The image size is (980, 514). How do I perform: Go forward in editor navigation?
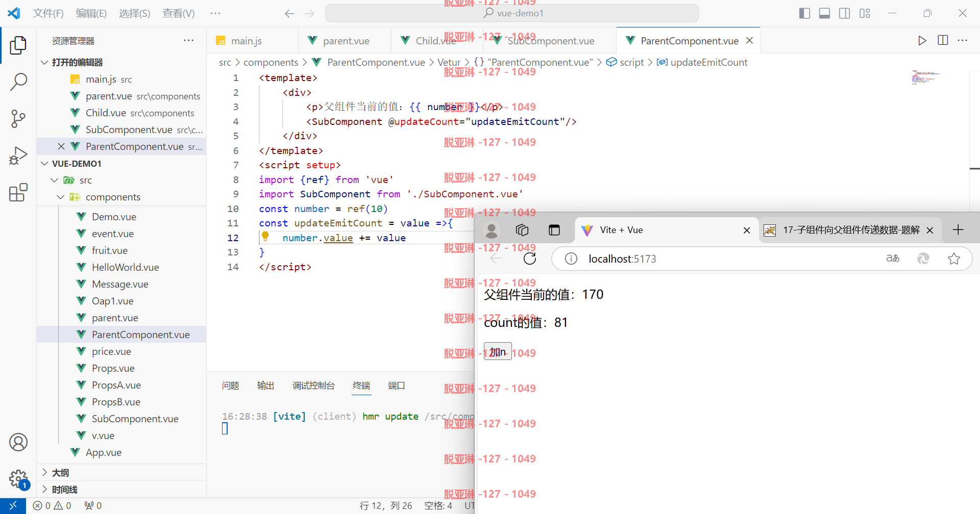310,13
